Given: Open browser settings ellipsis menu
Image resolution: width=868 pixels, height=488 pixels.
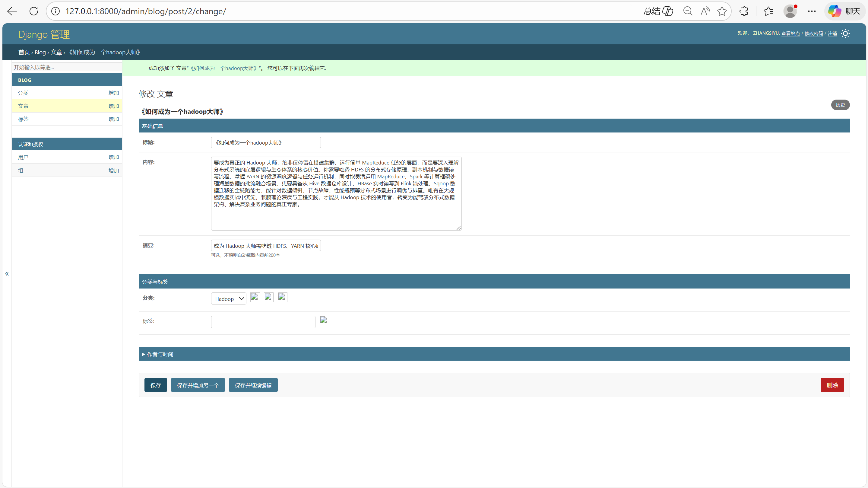Looking at the screenshot, I should pyautogui.click(x=812, y=11).
